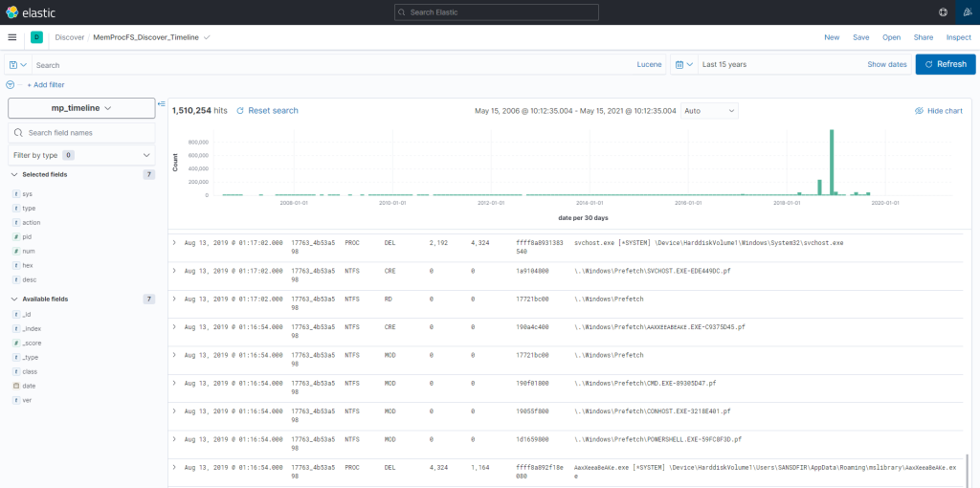
Task: Click the Search field names input
Action: [86, 133]
